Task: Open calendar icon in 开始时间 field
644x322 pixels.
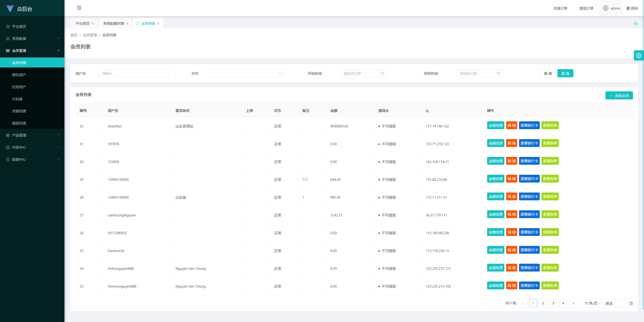Action: (x=382, y=73)
